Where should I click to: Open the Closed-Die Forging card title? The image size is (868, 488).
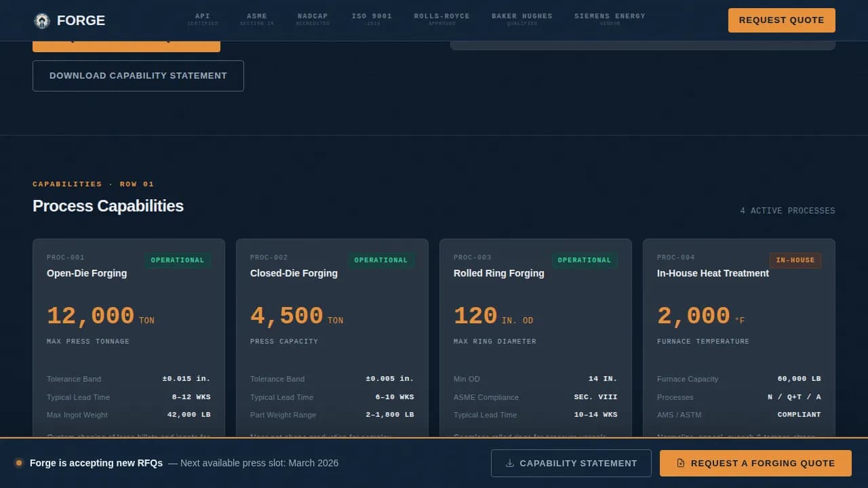coord(294,273)
